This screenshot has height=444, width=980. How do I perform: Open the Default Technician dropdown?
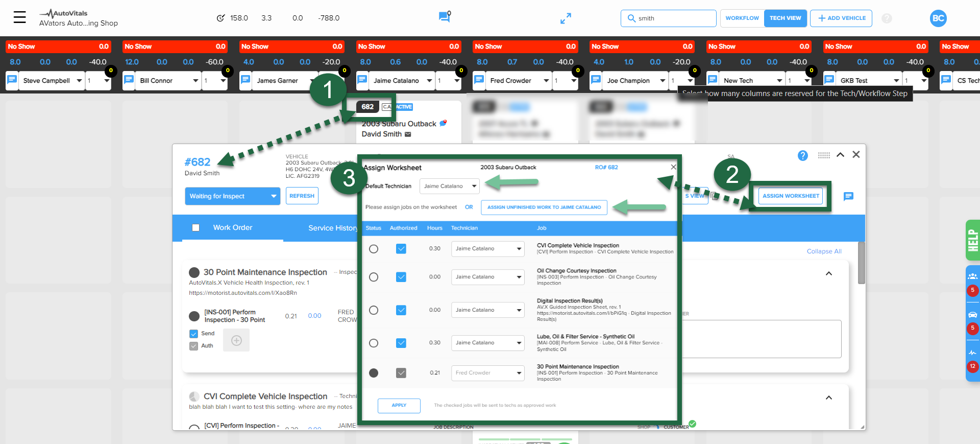(x=449, y=186)
